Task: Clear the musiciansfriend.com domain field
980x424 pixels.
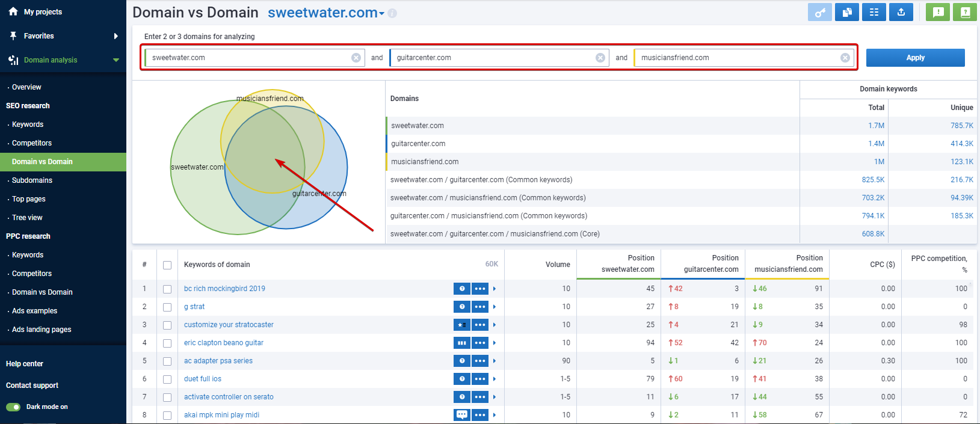Action: pos(845,58)
